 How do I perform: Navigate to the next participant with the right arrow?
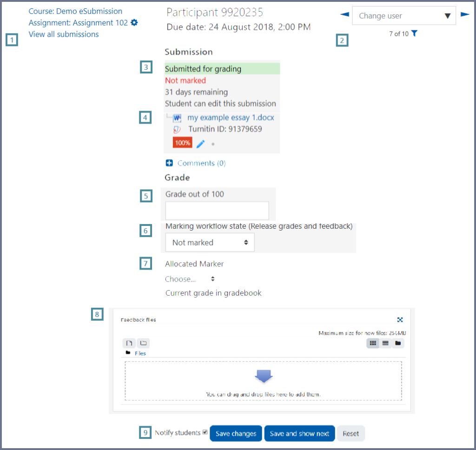[x=465, y=14]
